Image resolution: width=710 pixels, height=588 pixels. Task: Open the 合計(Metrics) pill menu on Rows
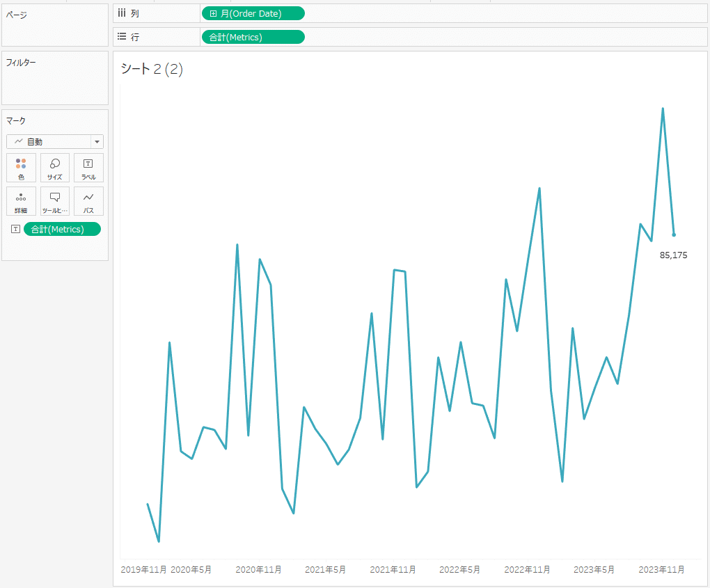click(299, 36)
